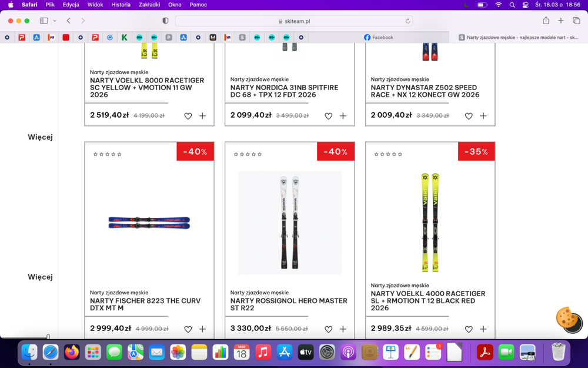Favorite the Fischer 8223 The Curv skis
This screenshot has width=588, height=368.
point(188,329)
